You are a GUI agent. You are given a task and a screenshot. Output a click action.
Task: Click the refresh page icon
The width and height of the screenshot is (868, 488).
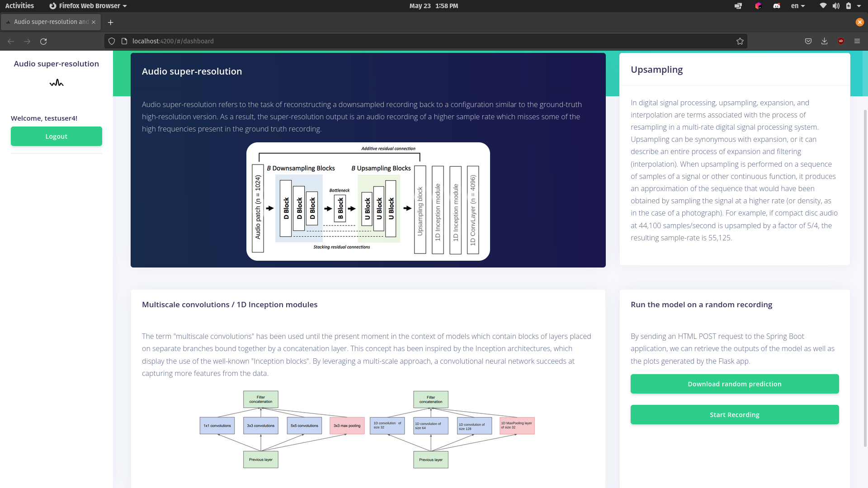[43, 41]
